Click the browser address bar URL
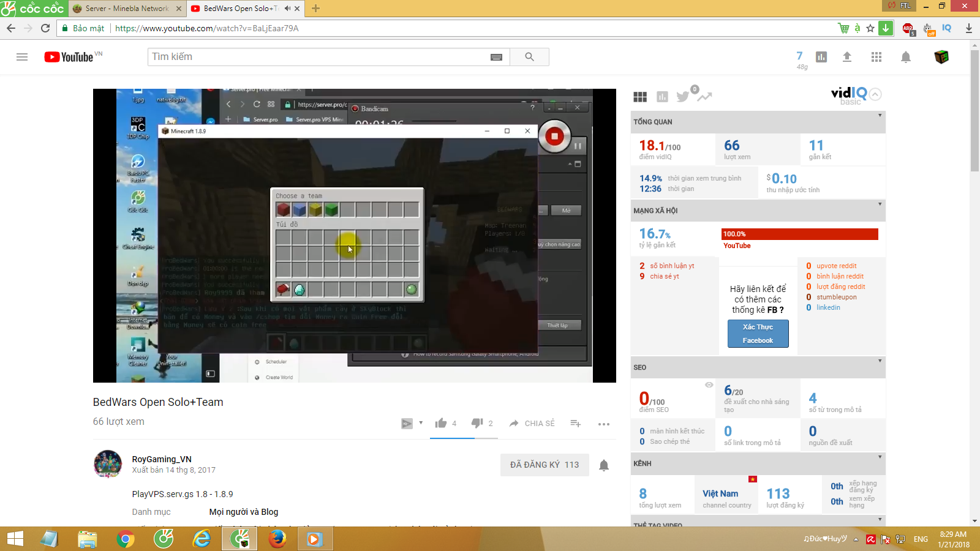 207,28
